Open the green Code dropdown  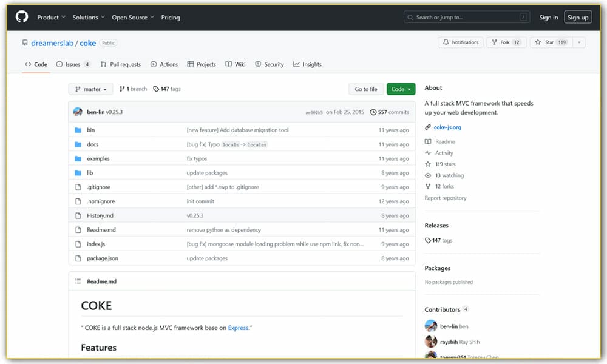[401, 89]
